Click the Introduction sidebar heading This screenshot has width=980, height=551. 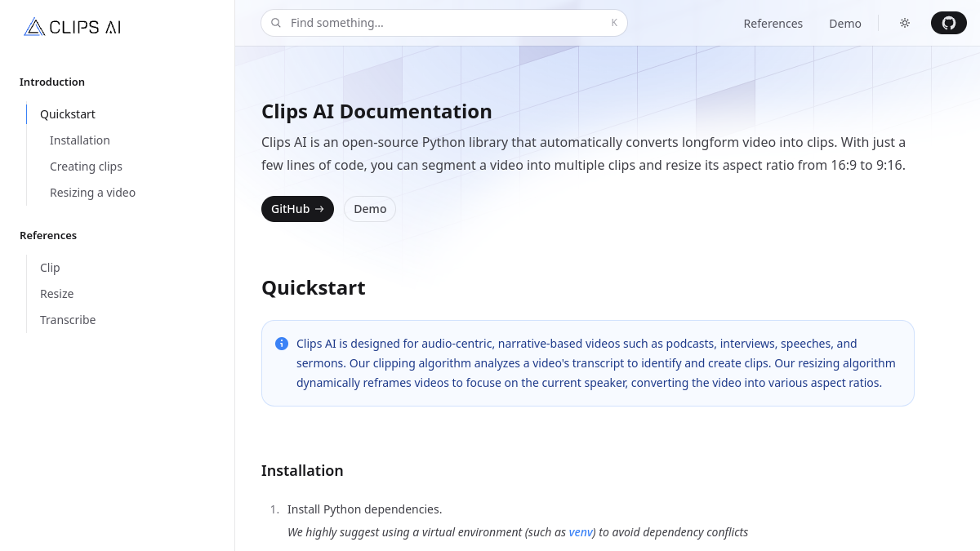(52, 82)
